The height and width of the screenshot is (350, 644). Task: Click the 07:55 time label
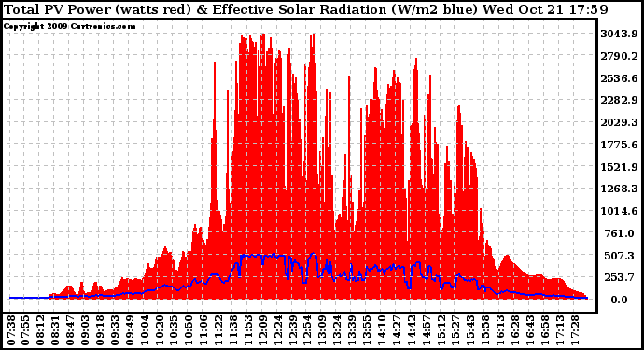26,330
